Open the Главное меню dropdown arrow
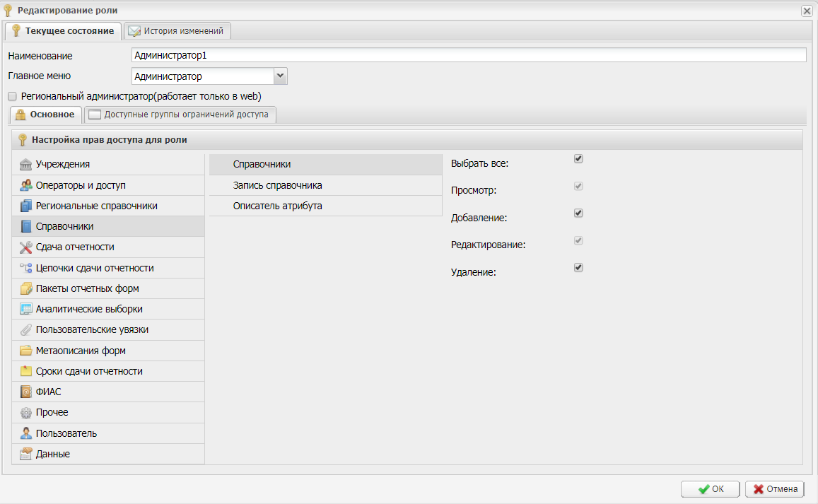This screenshot has width=818, height=504. 280,76
